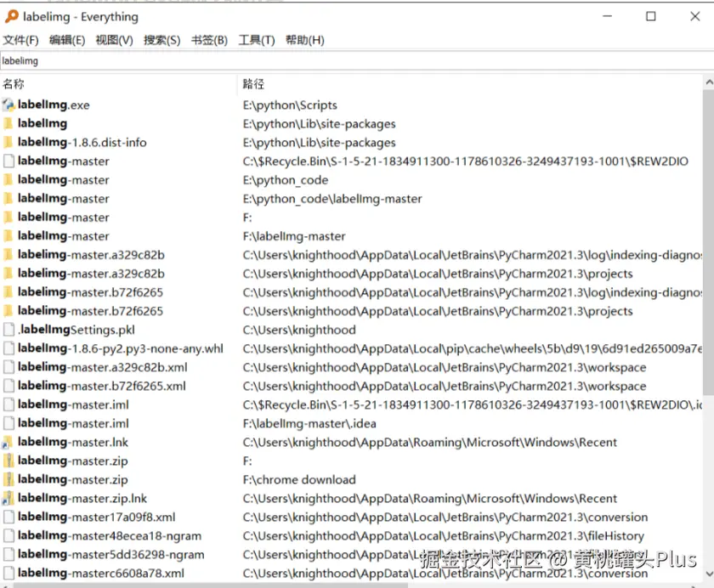Viewport: 714px width, 588px height.
Task: Select the name labelImg-master48ecea18-ngram
Action: coord(110,535)
